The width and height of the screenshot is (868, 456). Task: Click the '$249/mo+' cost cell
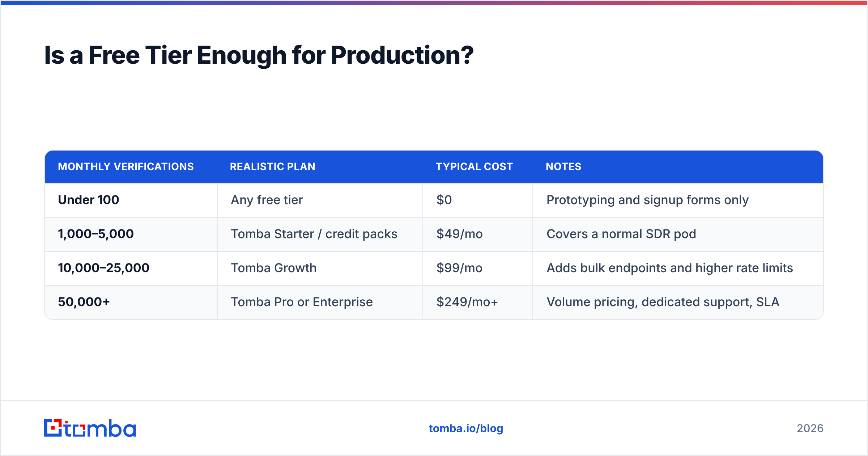pyautogui.click(x=478, y=302)
